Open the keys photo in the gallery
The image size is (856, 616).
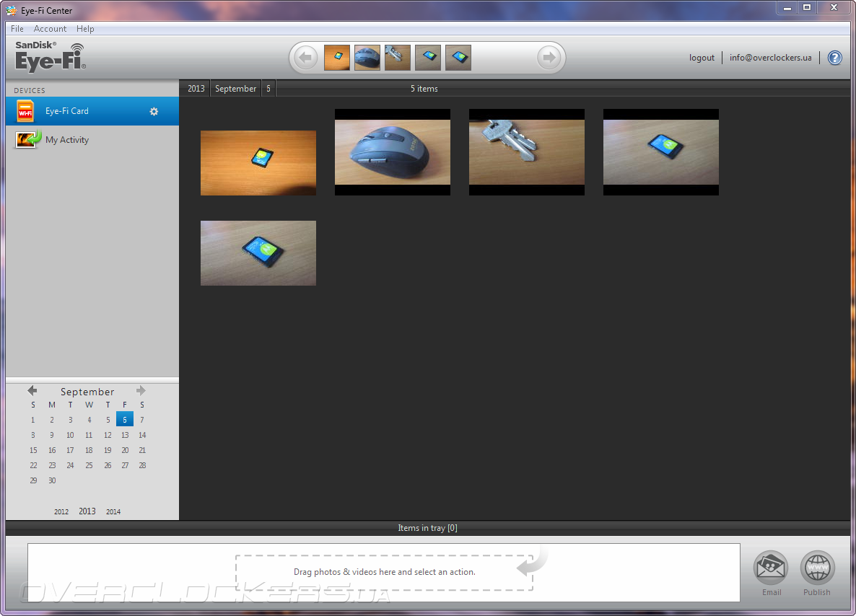527,152
